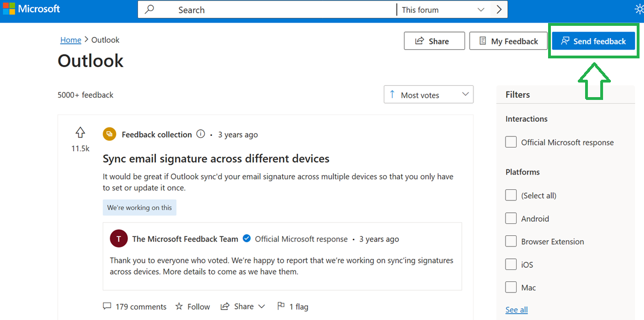Click the Interactions section heading

pyautogui.click(x=527, y=118)
